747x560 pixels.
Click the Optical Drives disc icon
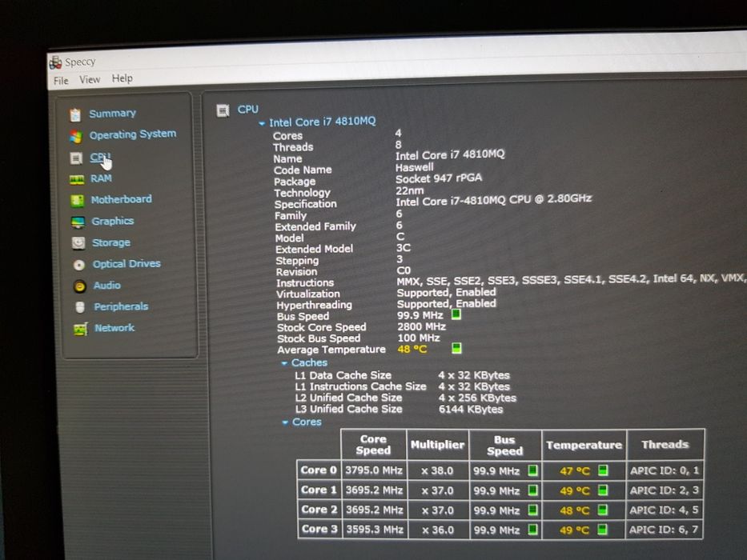click(79, 265)
